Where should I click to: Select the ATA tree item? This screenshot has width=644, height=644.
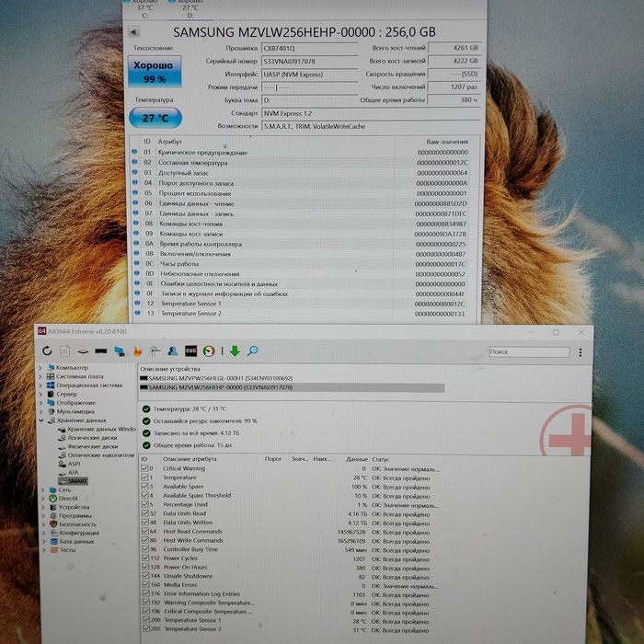(x=73, y=472)
